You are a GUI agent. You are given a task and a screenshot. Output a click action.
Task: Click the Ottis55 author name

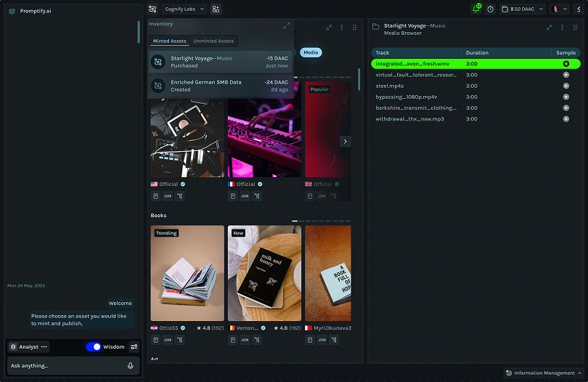click(x=168, y=328)
